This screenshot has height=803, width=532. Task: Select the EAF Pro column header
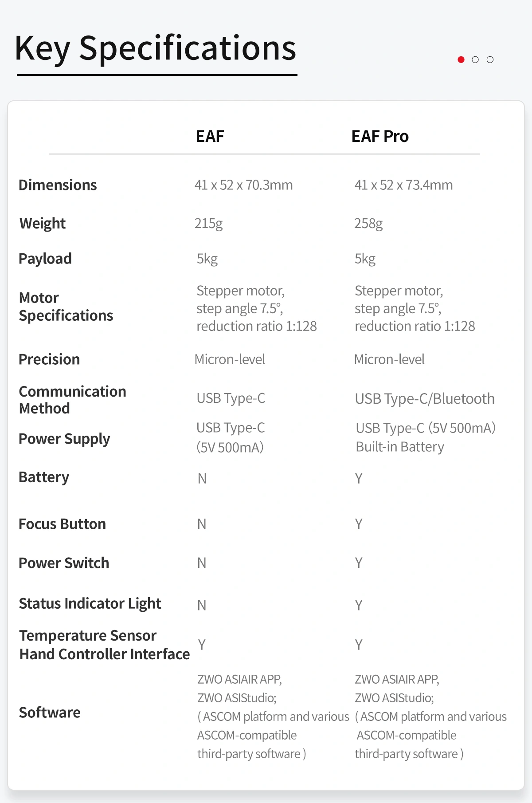click(x=380, y=136)
